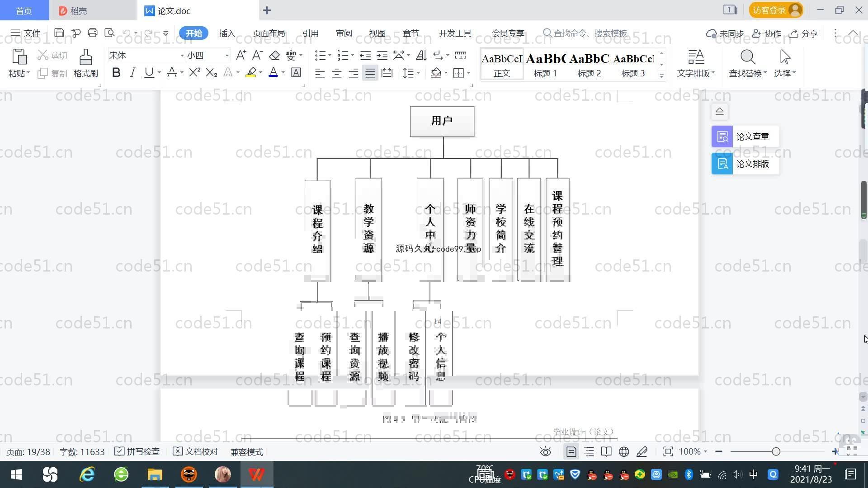
Task: Toggle align left
Action: pos(320,73)
